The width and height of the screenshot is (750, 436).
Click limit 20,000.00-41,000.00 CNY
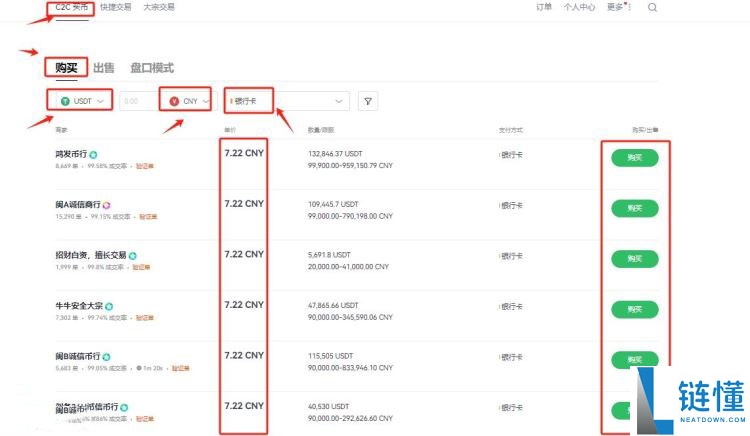tap(348, 267)
